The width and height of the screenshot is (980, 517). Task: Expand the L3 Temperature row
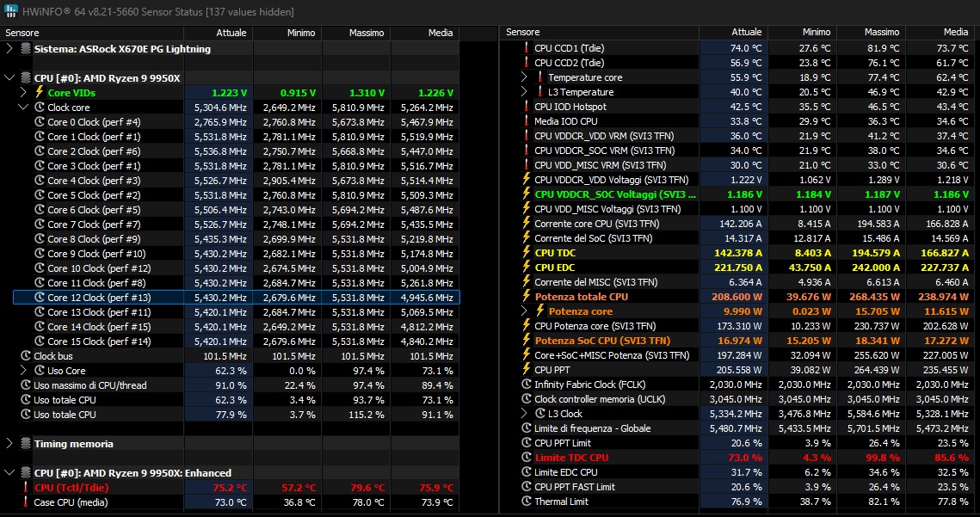click(524, 92)
